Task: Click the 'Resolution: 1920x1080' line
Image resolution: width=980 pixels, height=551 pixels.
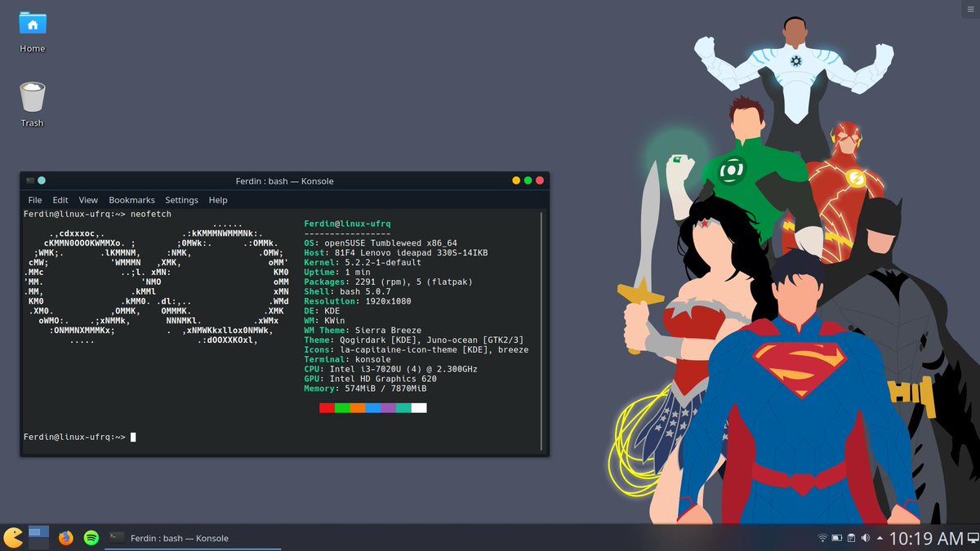Action: pyautogui.click(x=358, y=301)
